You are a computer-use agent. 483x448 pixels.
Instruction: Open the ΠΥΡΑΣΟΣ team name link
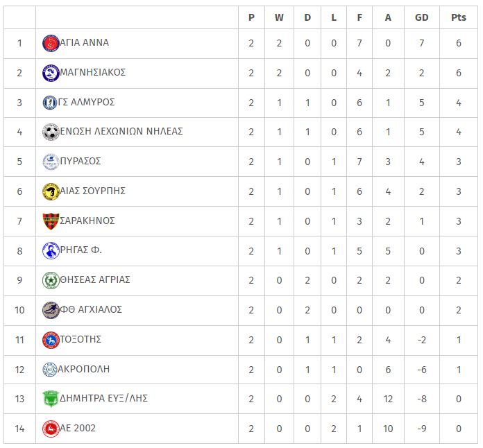pyautogui.click(x=80, y=161)
